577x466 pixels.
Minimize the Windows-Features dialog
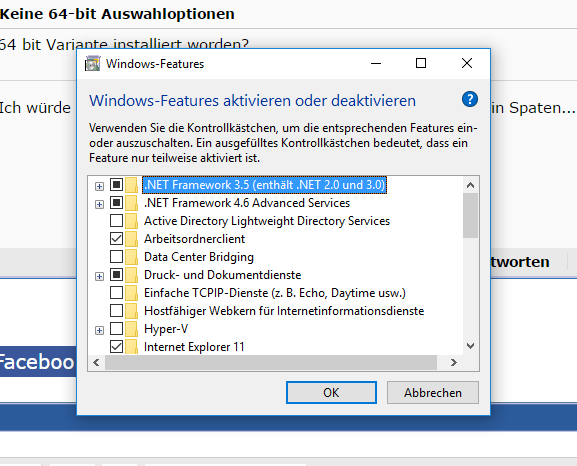(376, 63)
